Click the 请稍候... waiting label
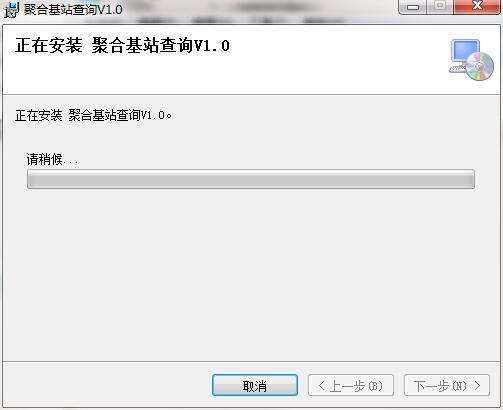Viewport: 503px width, 410px height. 53,159
